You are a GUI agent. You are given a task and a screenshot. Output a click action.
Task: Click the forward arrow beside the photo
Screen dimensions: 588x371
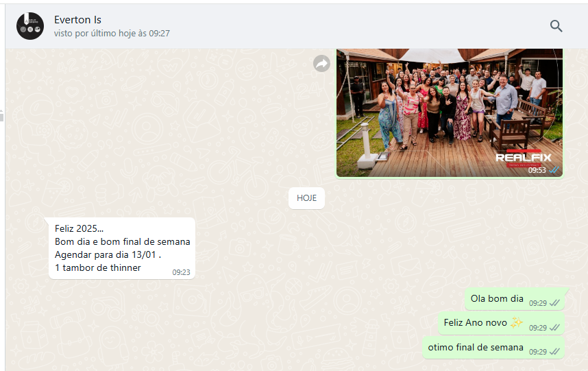(x=321, y=64)
